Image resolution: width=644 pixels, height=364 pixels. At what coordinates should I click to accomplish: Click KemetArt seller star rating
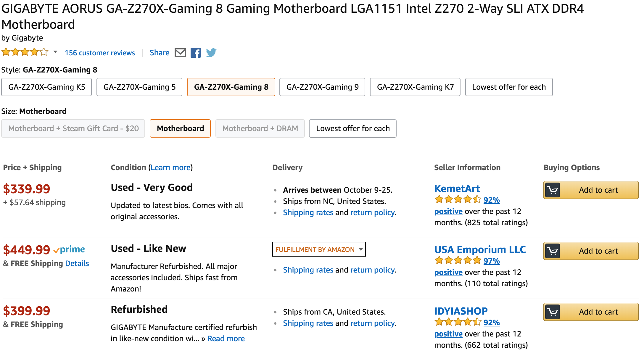(x=458, y=200)
